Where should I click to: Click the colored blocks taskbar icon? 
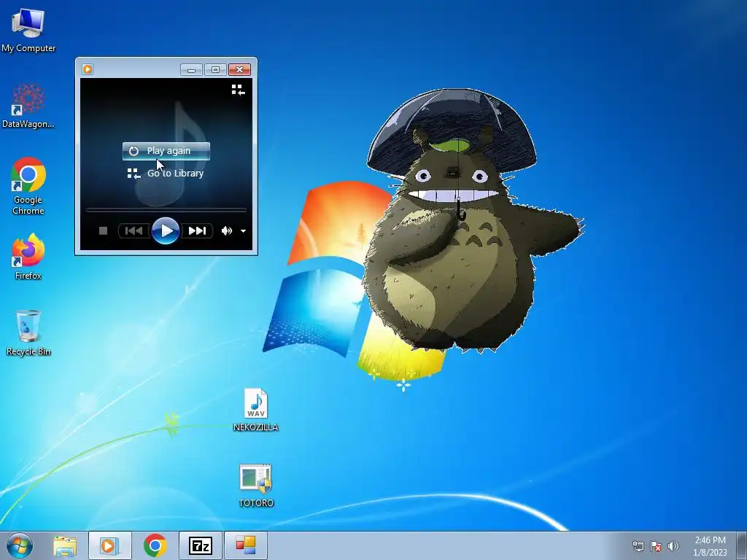click(x=246, y=545)
